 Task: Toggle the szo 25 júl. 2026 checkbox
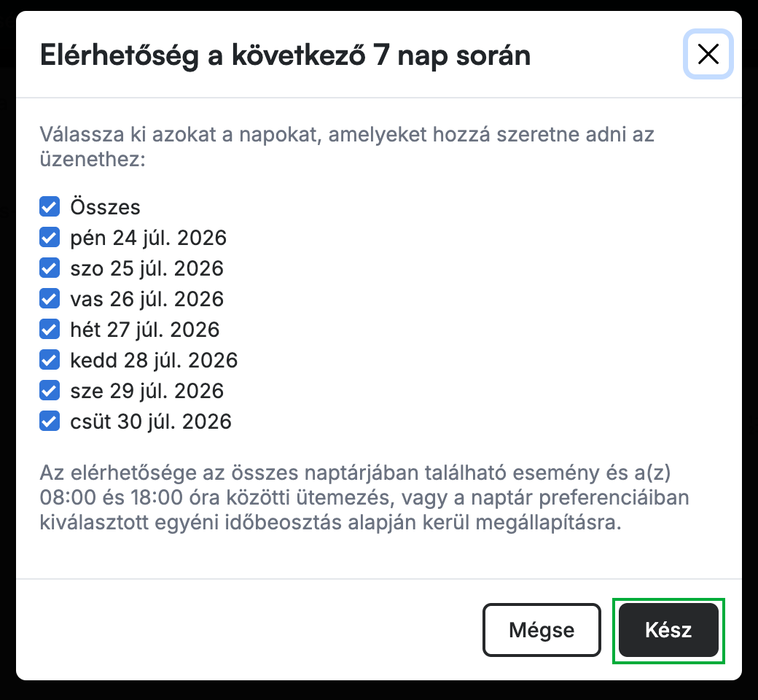[50, 268]
